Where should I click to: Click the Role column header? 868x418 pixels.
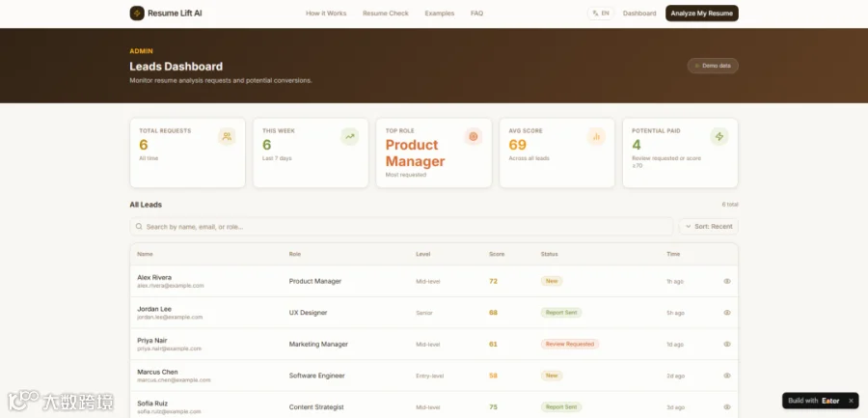(295, 254)
